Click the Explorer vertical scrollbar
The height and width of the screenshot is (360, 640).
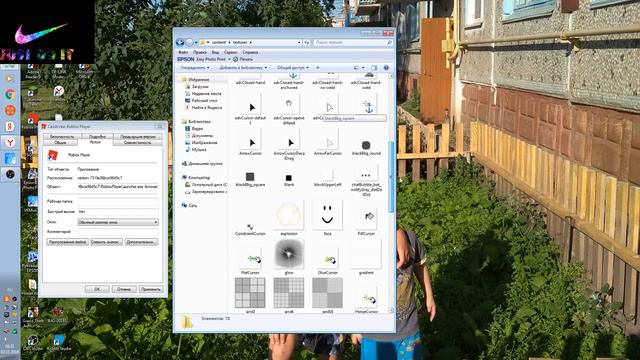[x=391, y=177]
